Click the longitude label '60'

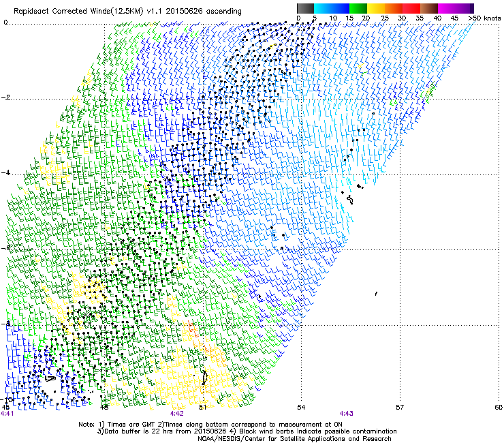(499, 408)
